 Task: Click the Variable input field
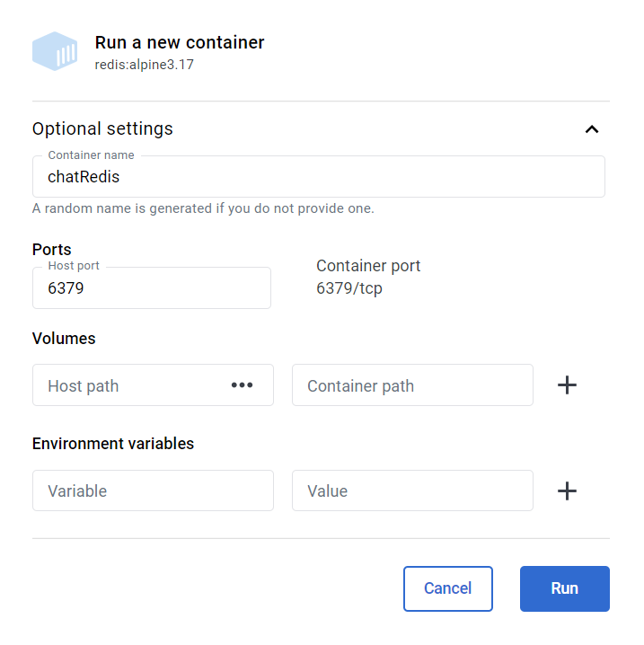click(153, 490)
